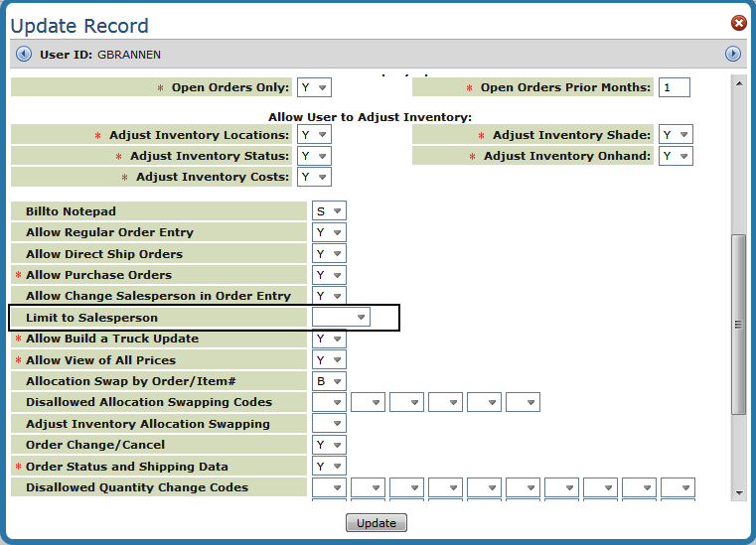The width and height of the screenshot is (756, 545).
Task: Close the Update Record dialog
Action: (739, 23)
